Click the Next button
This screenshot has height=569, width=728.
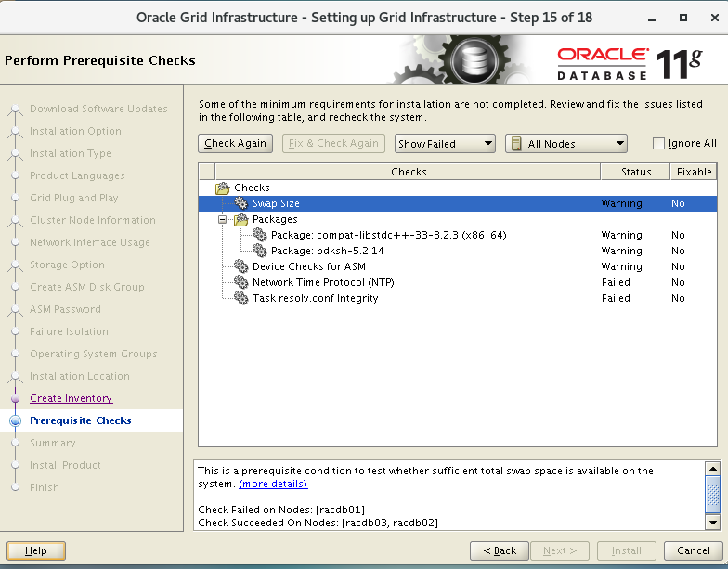[559, 550]
